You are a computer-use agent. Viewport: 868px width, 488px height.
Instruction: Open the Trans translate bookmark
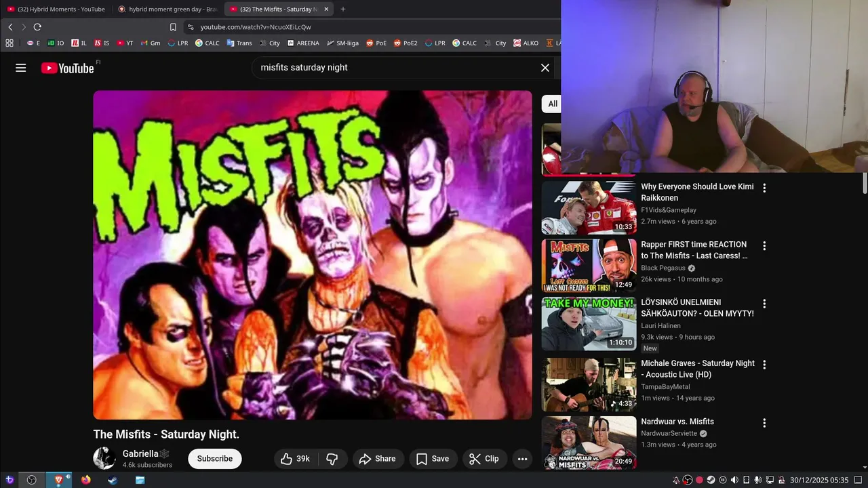tap(239, 43)
